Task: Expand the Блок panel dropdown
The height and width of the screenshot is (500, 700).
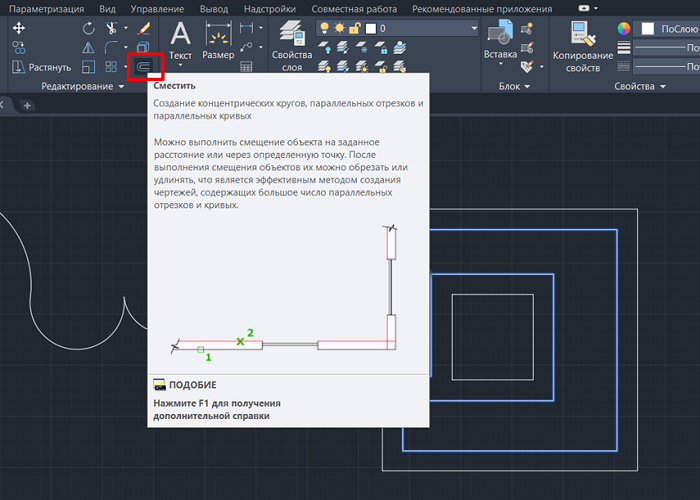Action: 527,87
